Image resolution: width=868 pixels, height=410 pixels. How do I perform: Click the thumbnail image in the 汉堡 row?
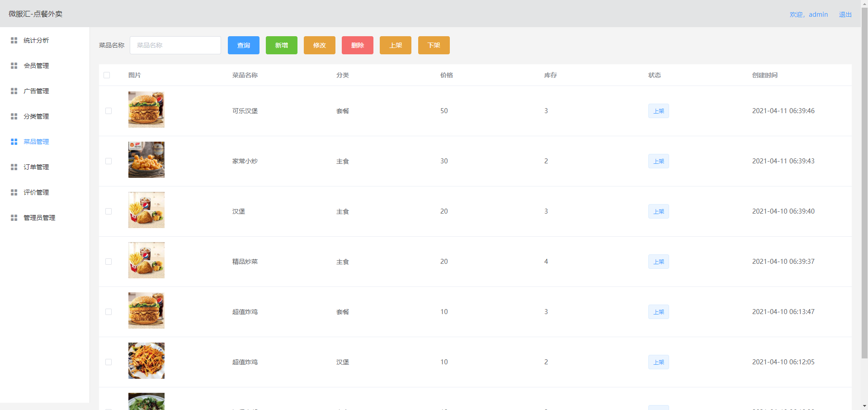click(146, 210)
